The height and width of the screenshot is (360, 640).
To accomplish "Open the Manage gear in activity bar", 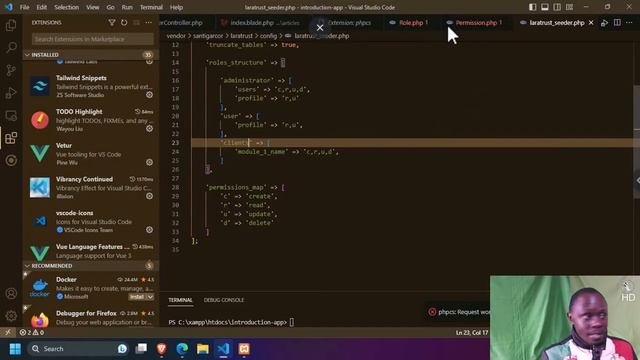I will (11, 316).
